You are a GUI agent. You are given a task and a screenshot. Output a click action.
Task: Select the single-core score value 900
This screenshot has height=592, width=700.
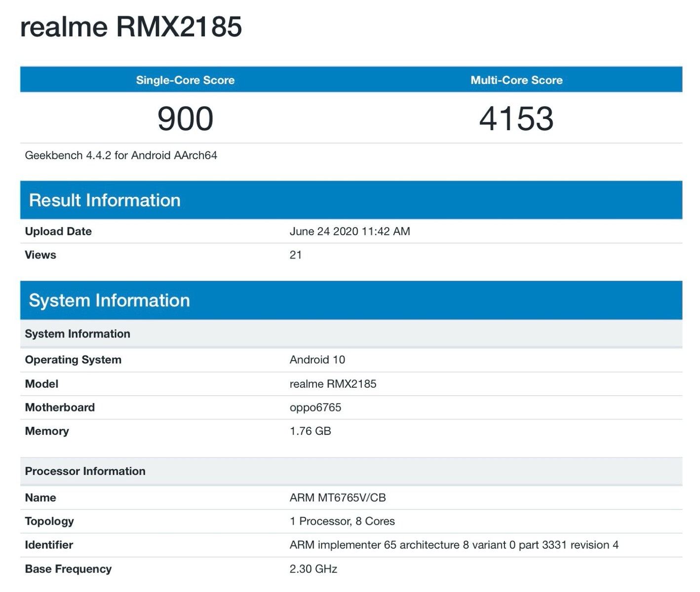coord(185,119)
